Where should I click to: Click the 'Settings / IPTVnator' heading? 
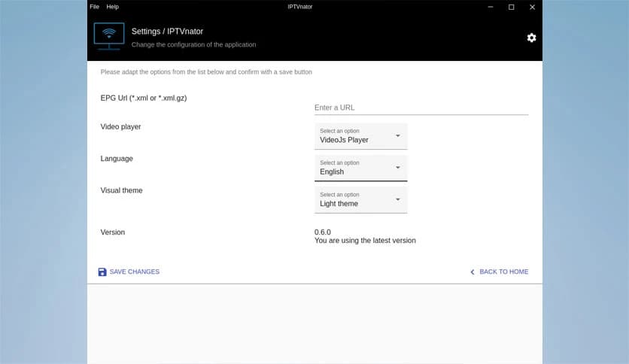pyautogui.click(x=167, y=32)
